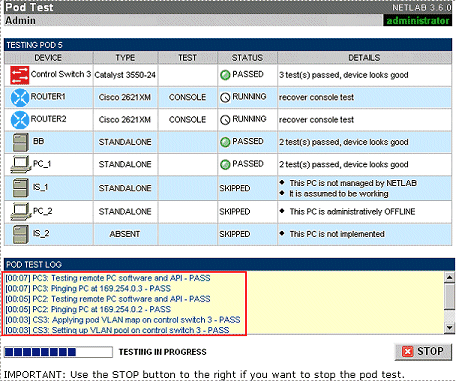Click ROUTER1's 'recover console test' detail
The height and width of the screenshot is (381, 456).
tap(316, 97)
